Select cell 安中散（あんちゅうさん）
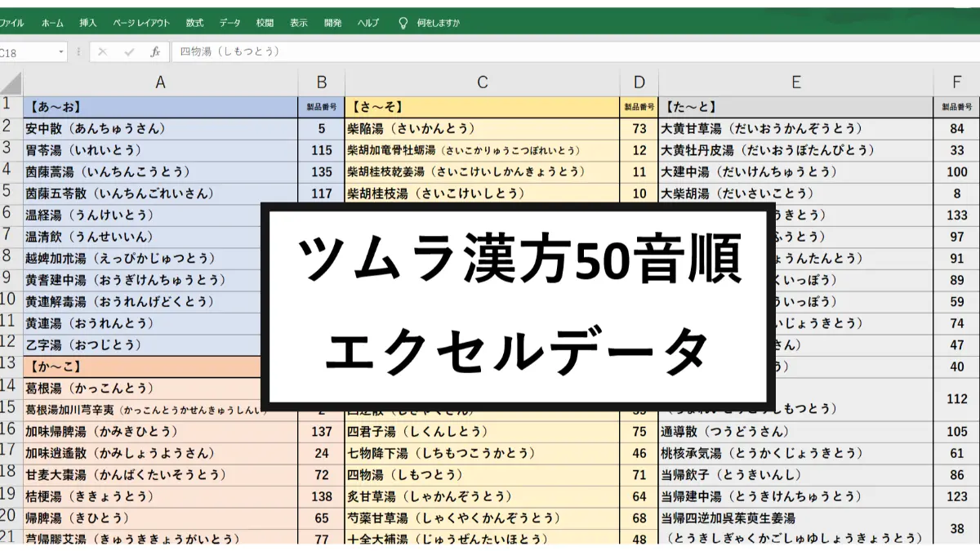This screenshot has height=551, width=980. 160,128
